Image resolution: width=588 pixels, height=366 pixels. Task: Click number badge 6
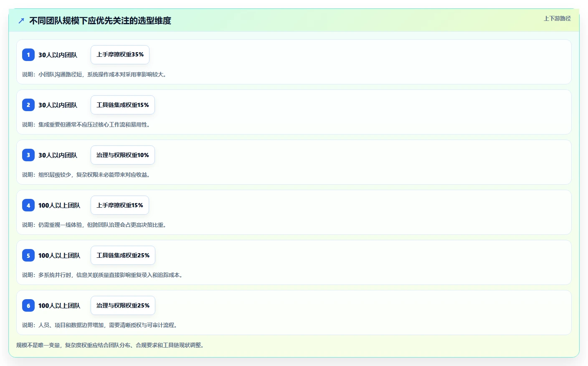point(28,305)
